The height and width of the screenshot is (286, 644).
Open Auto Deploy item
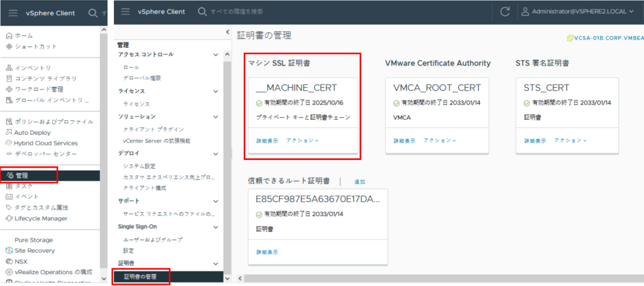(x=28, y=132)
